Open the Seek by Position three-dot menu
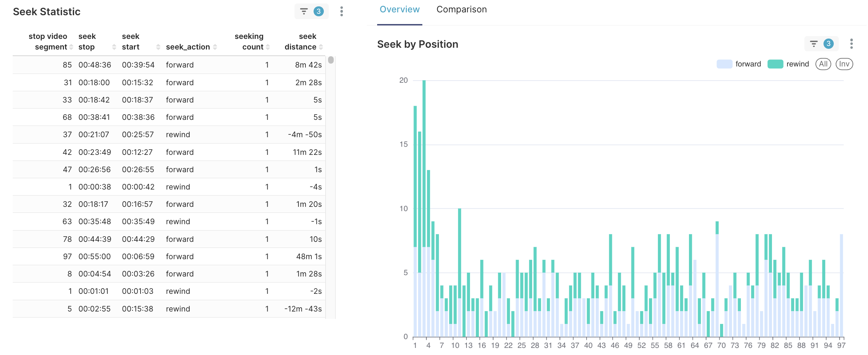Image resolution: width=868 pixels, height=355 pixels. pos(851,44)
